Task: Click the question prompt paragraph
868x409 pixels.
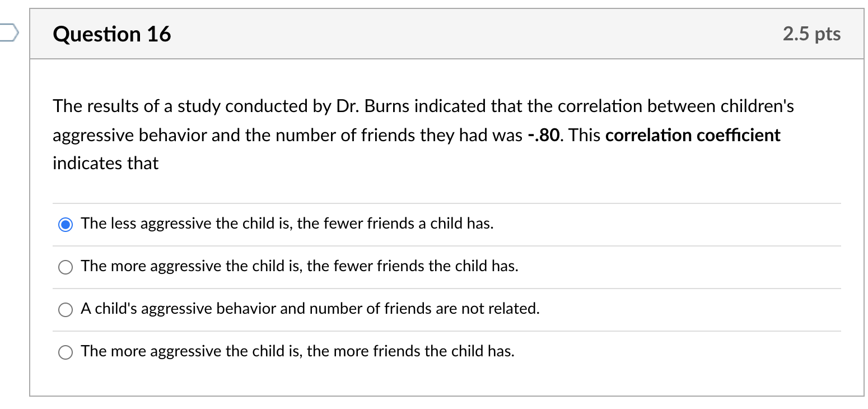Action: 422,134
